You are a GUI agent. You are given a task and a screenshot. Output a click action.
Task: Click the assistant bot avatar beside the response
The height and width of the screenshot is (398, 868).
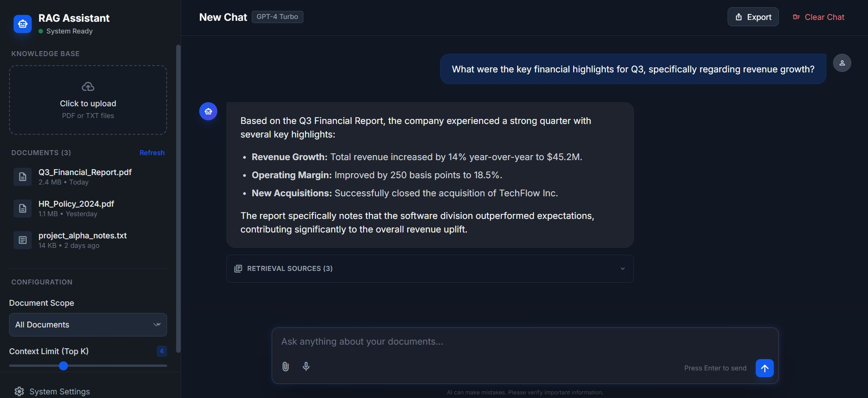208,111
